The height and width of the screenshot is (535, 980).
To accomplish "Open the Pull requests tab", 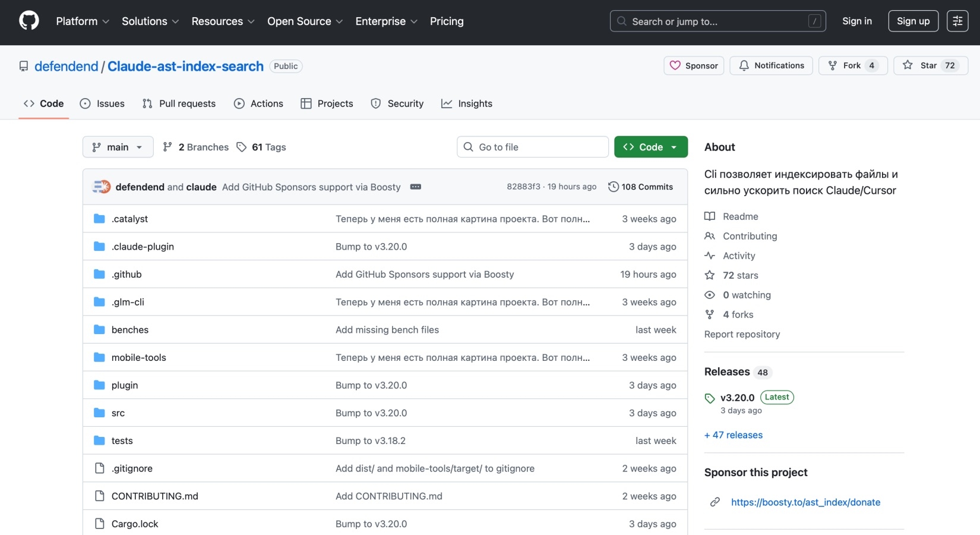I will pyautogui.click(x=179, y=103).
